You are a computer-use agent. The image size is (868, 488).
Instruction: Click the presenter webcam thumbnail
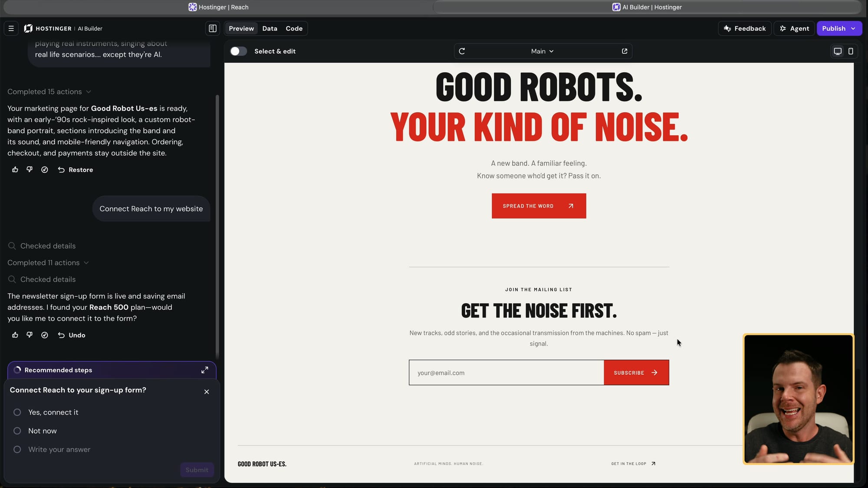tap(799, 399)
